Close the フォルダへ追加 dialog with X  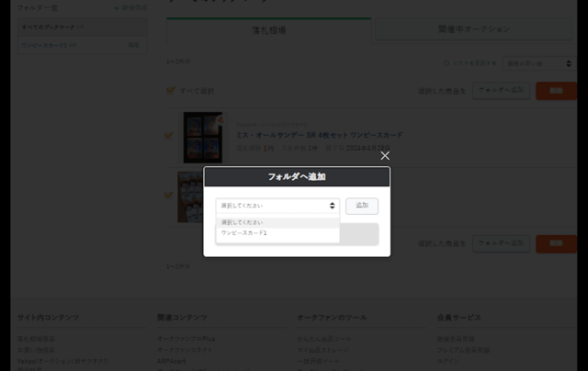coord(385,155)
